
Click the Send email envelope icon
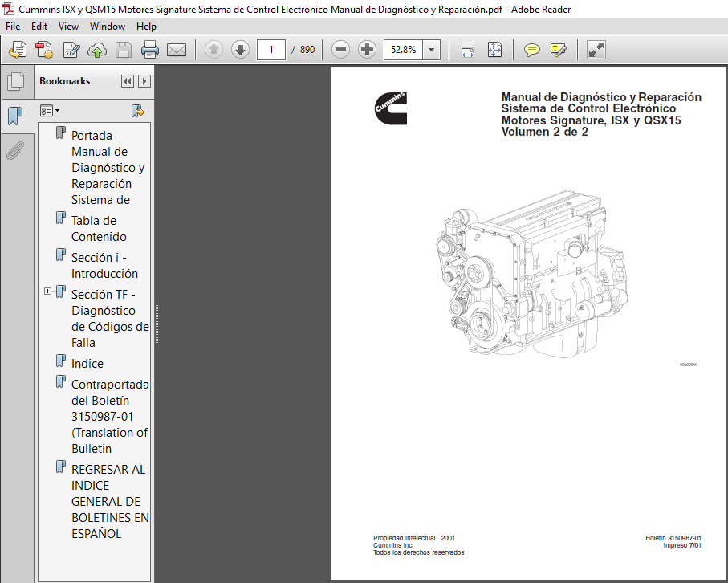pos(177,50)
